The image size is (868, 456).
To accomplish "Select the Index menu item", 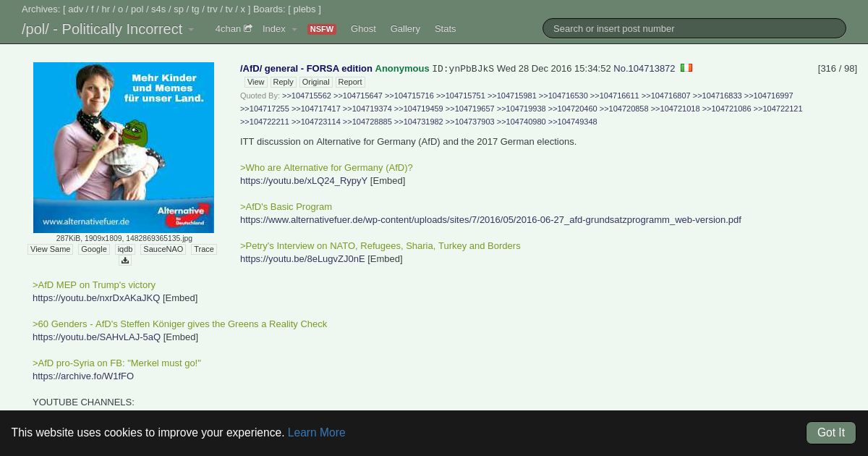I will pyautogui.click(x=274, y=29).
